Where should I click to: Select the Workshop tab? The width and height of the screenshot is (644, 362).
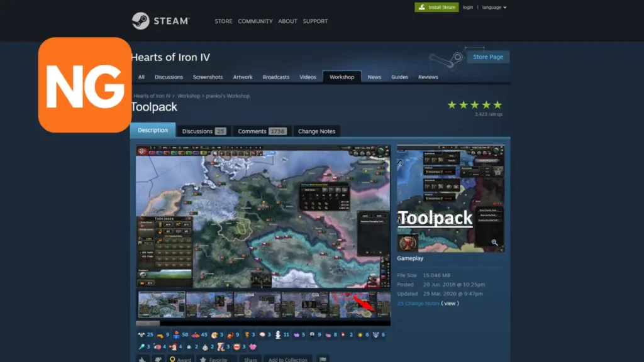(x=341, y=77)
